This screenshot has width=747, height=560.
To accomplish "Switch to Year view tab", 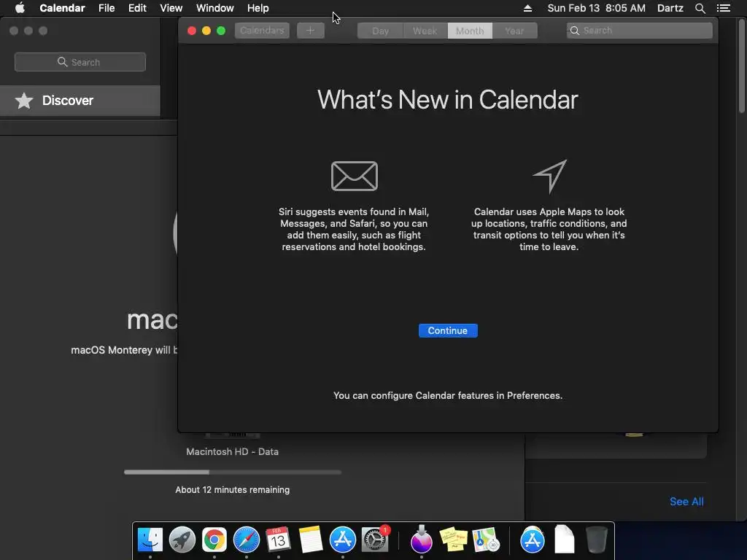I will tap(514, 31).
